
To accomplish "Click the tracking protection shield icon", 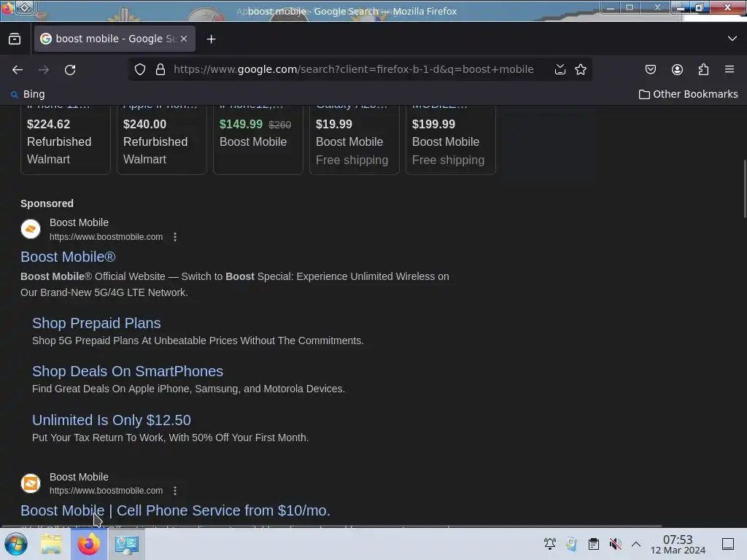I will coord(139,69).
